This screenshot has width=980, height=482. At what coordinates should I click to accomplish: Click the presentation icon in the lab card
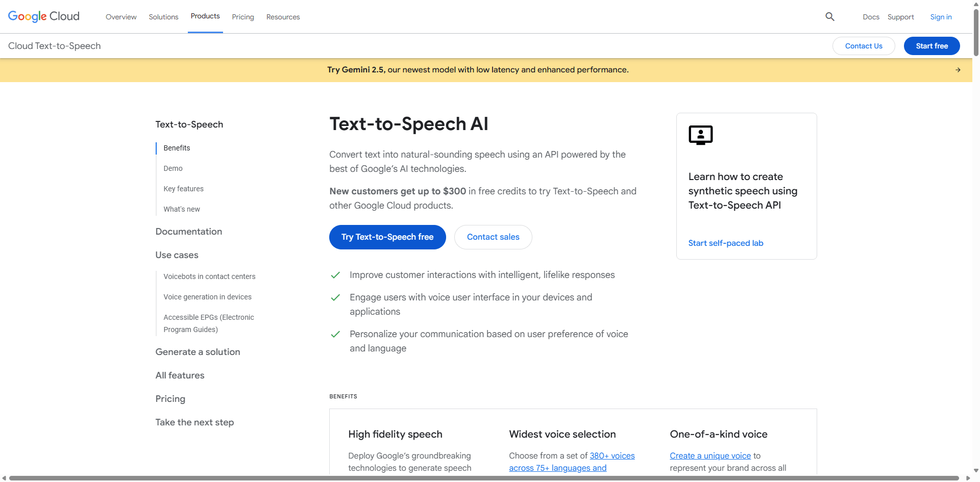coord(700,135)
